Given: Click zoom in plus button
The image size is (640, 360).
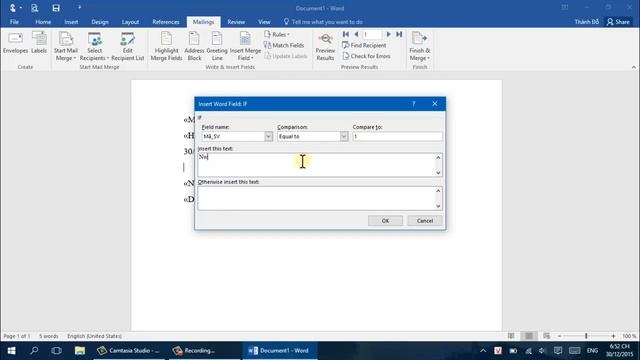Looking at the screenshot, I should pos(613,336).
